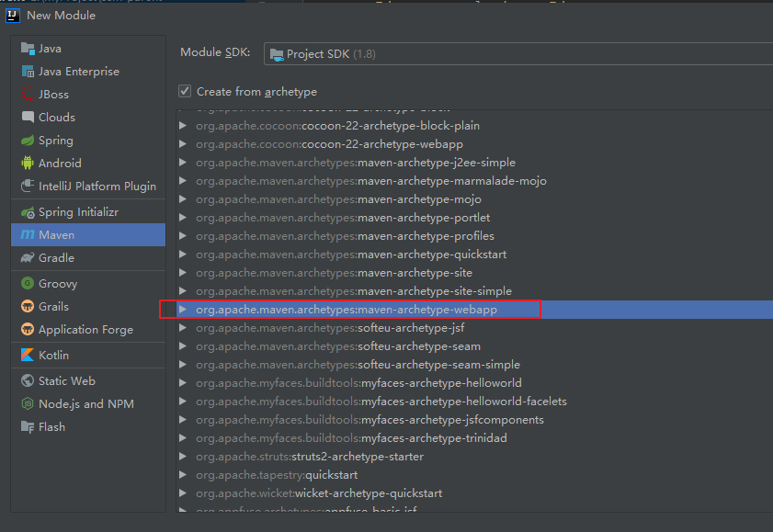Expand the maven-archetype-marmalade-mojo entry
The image size is (773, 532).
(x=183, y=181)
